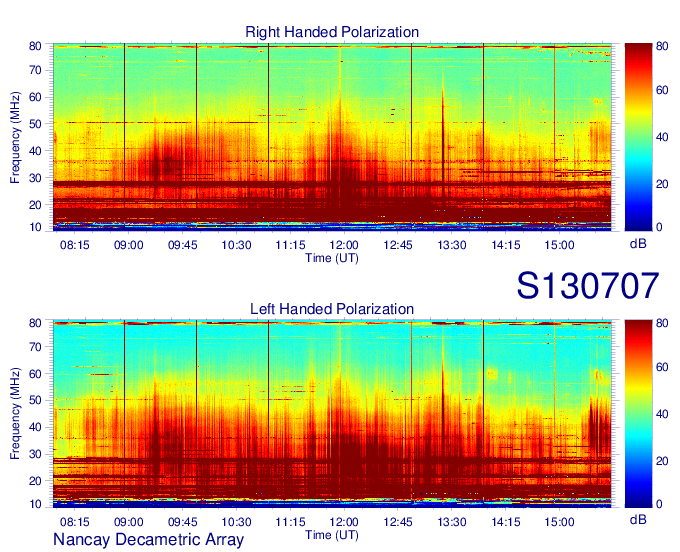Click the "11:15" time tick under Left Handed plot
680x552 pixels.
click(x=290, y=522)
